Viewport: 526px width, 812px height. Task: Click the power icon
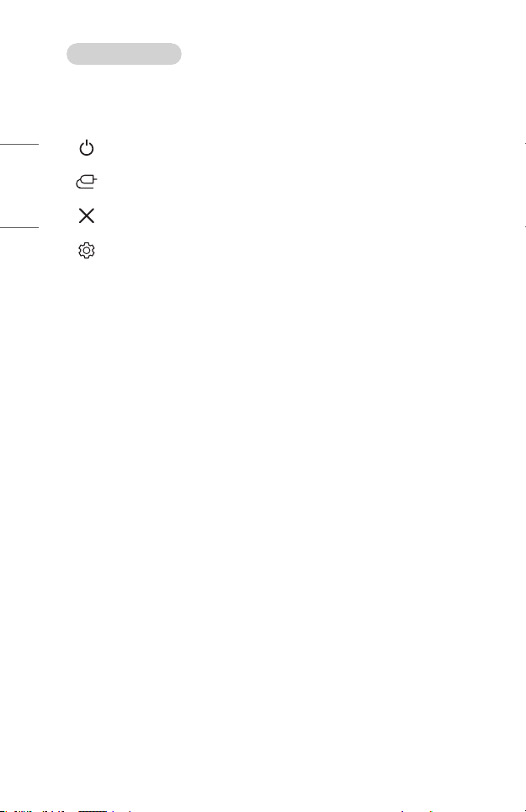coord(87,147)
